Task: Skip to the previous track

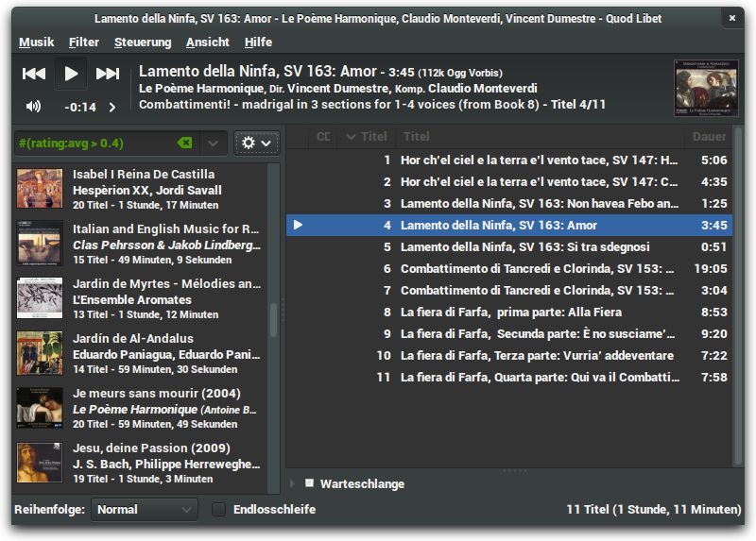Action: click(x=34, y=74)
